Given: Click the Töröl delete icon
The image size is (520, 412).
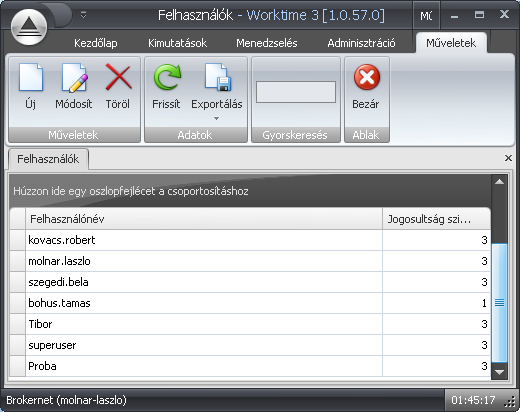Looking at the screenshot, I should coord(118,77).
